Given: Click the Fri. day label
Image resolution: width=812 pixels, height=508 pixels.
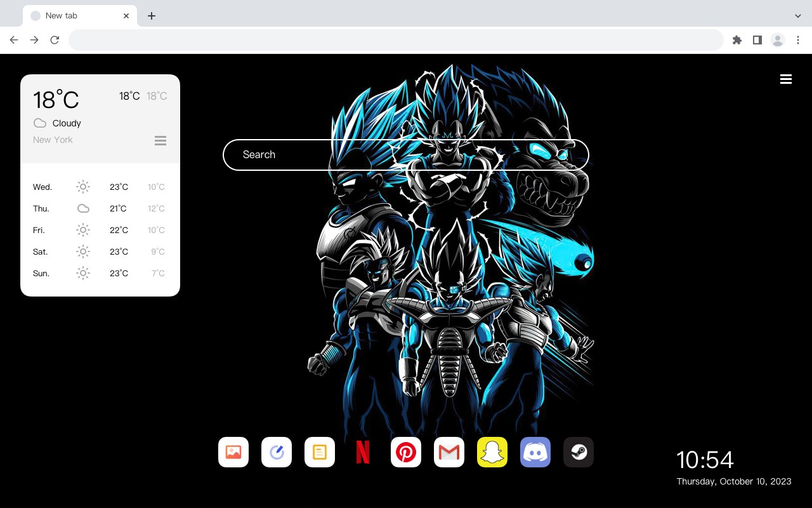Looking at the screenshot, I should [x=39, y=230].
